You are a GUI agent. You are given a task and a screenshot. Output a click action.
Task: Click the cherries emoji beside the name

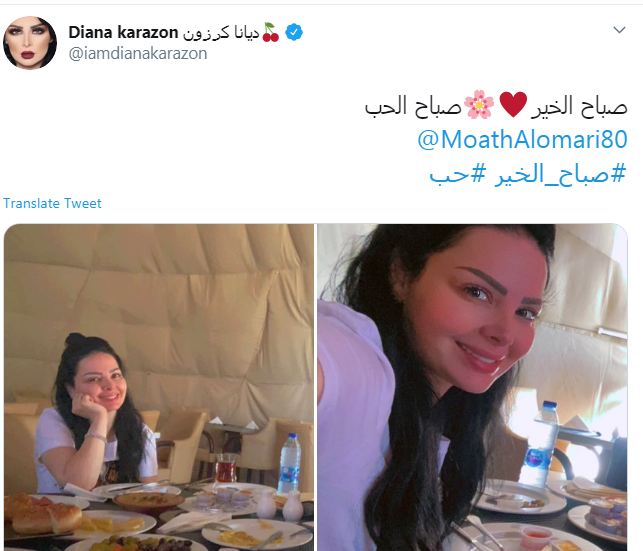coord(271,32)
